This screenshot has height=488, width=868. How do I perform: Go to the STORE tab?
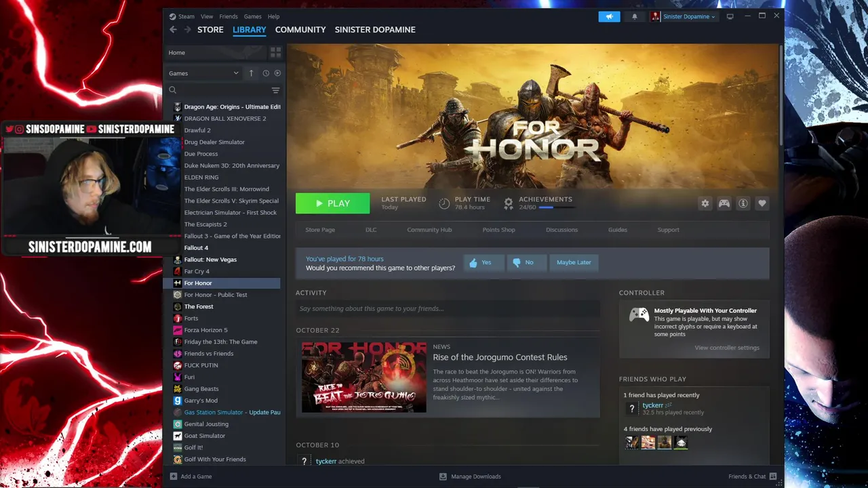[x=210, y=30]
